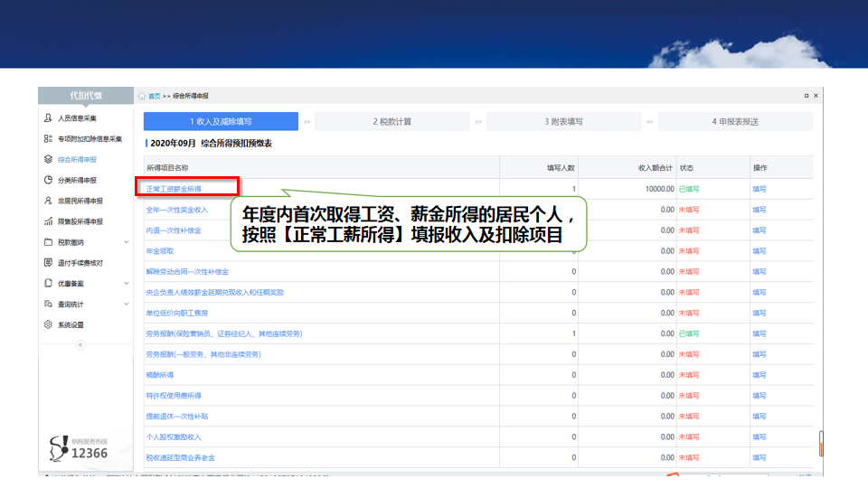Open the 全年一次性奖金收入 income item
The width and height of the screenshot is (868, 488).
click(x=177, y=210)
